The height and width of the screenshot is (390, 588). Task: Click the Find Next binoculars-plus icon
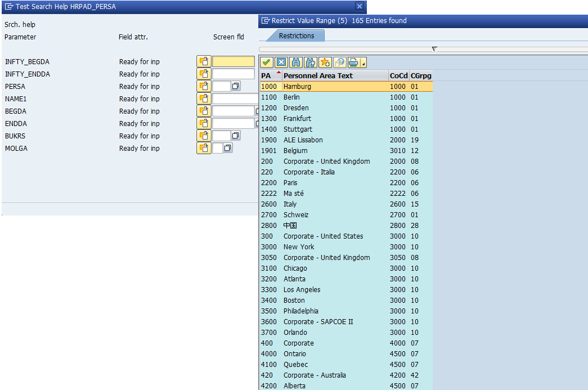(311, 62)
